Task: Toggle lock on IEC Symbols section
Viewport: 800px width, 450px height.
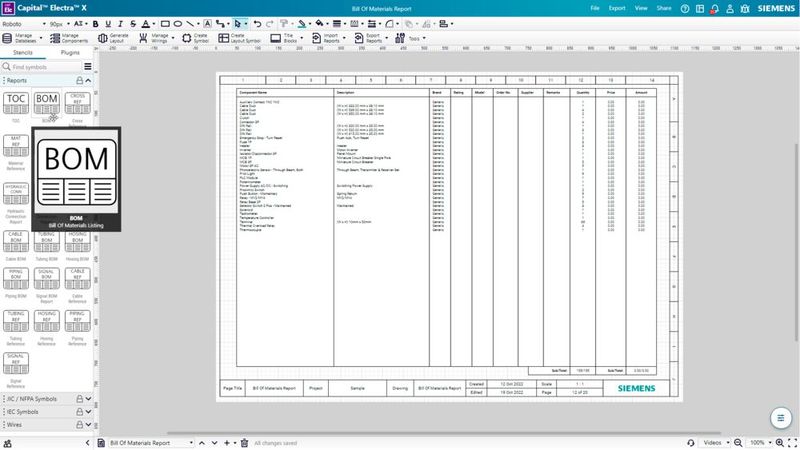Action: [x=79, y=412]
